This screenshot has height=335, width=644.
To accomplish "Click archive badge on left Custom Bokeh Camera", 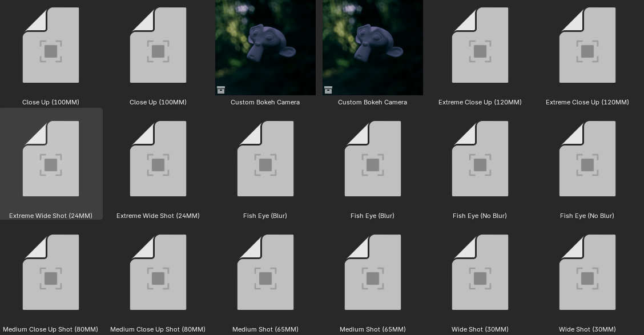I will [x=221, y=90].
